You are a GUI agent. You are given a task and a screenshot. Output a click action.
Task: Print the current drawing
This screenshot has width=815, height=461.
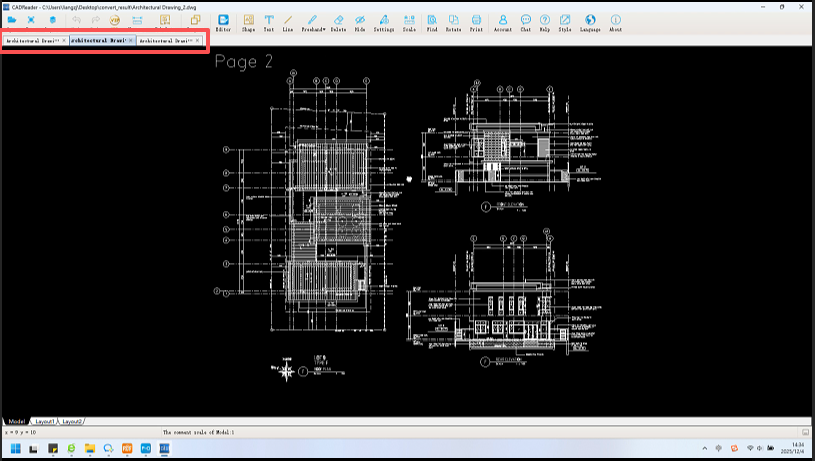point(476,22)
